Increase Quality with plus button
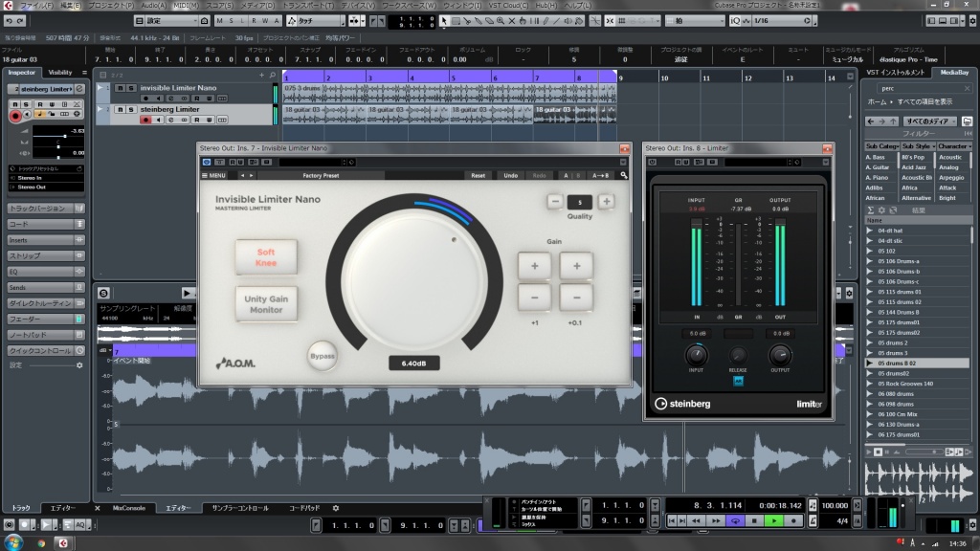Screen dimensions: 980x551 pyautogui.click(x=606, y=201)
